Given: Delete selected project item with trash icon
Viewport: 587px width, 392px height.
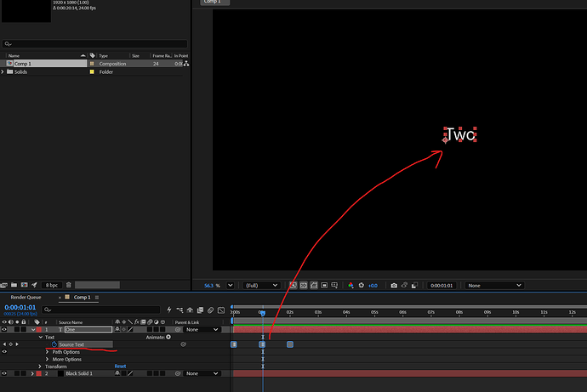Looking at the screenshot, I should [x=69, y=285].
